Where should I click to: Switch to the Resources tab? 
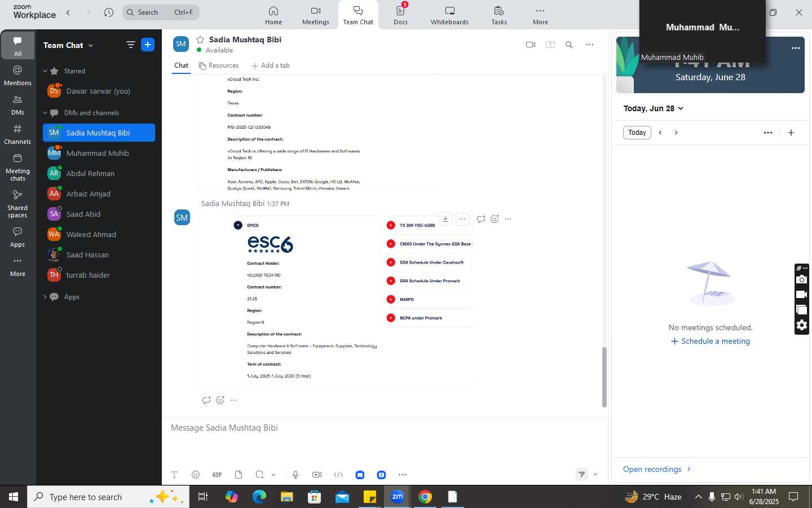(219, 65)
